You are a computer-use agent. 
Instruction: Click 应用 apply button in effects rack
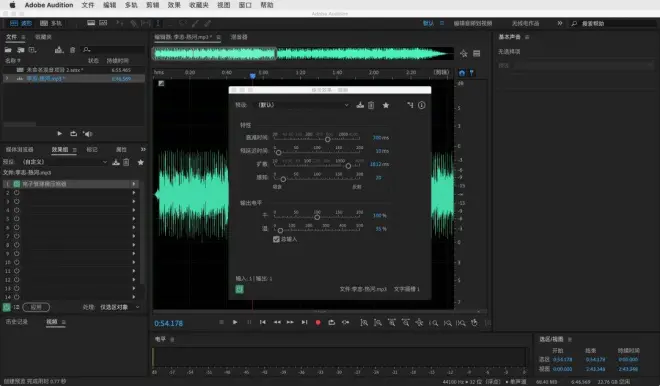click(x=36, y=307)
